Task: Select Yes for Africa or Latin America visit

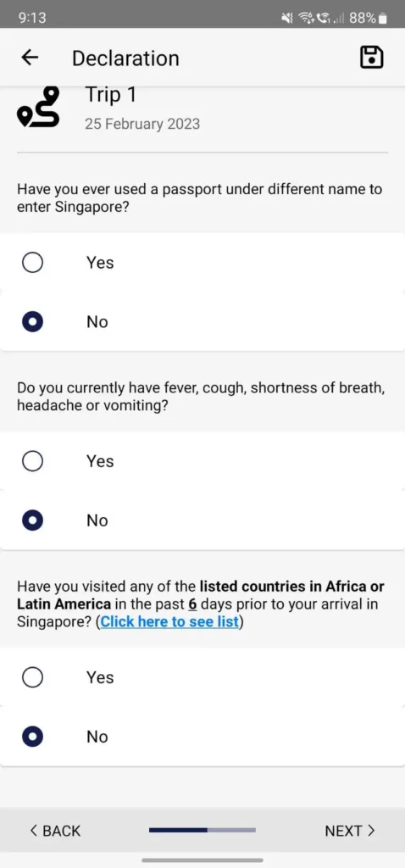Action: click(x=202, y=677)
